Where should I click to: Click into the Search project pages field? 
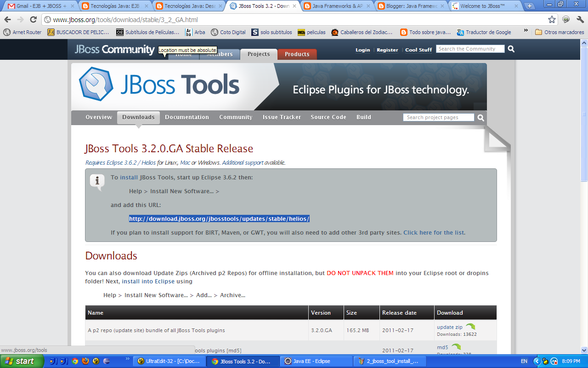[x=439, y=117]
